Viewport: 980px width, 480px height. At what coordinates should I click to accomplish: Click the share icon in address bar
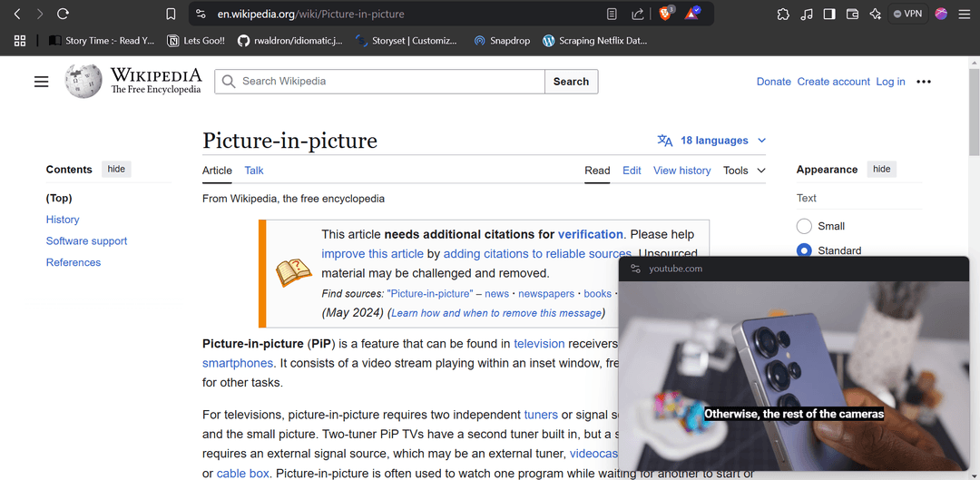(638, 14)
